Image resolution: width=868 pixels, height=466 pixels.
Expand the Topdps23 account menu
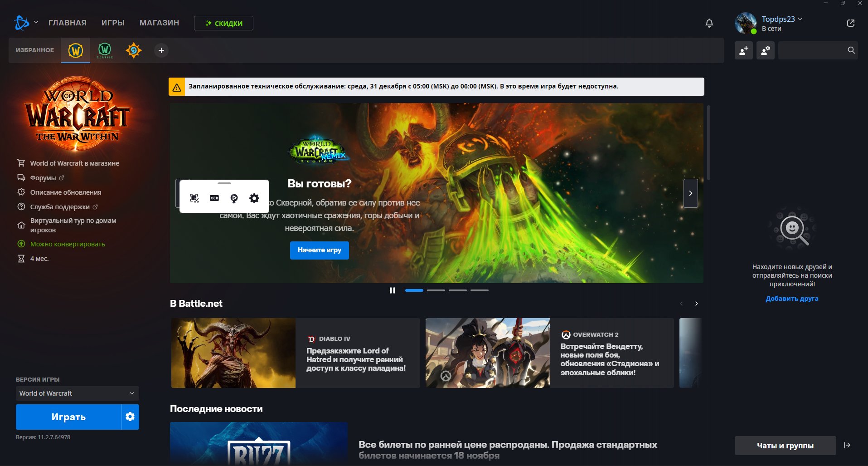(800, 19)
